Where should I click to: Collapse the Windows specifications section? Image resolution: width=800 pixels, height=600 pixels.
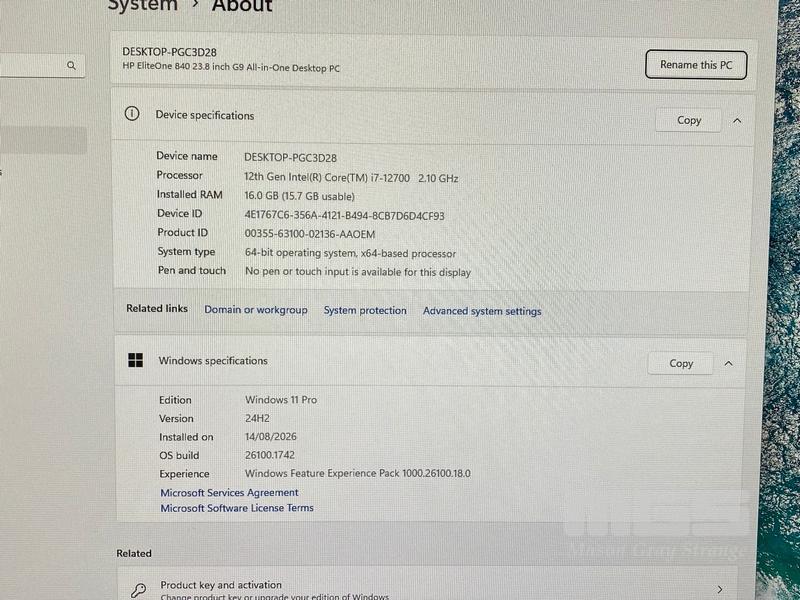[729, 363]
